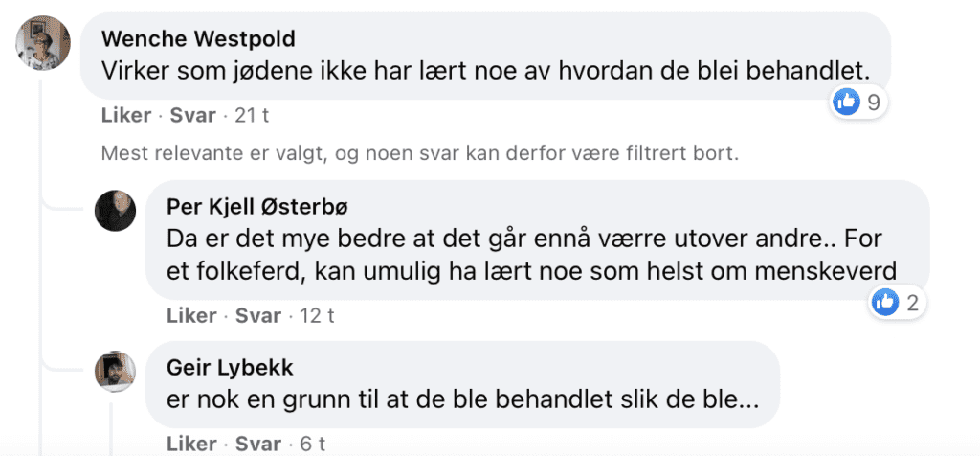Open the 21 t timestamp link
The image size is (980, 456).
[x=252, y=116]
